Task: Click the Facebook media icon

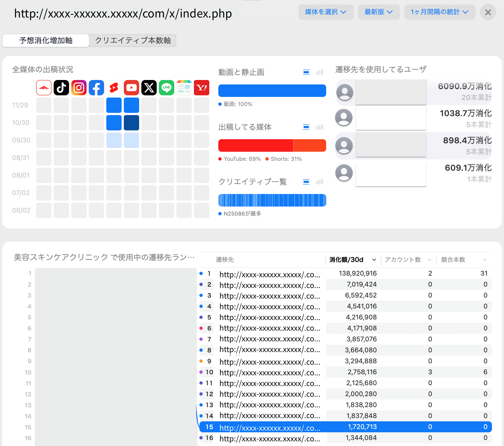Action: pyautogui.click(x=96, y=88)
